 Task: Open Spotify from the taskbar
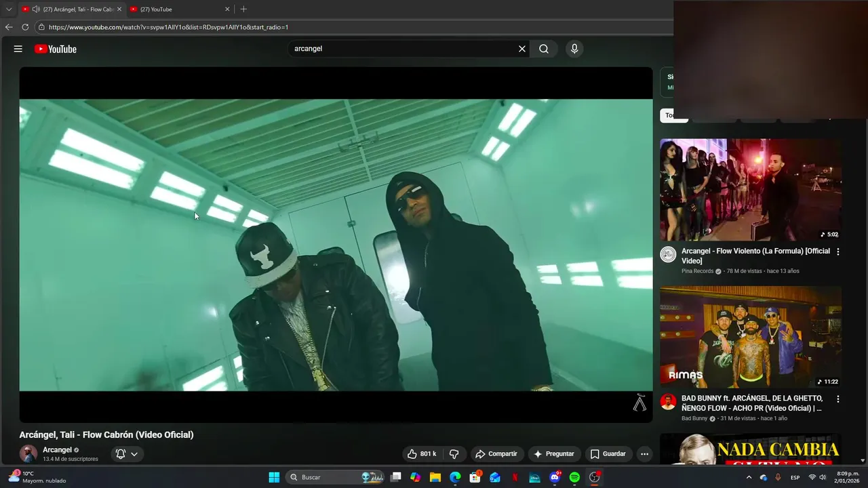tap(574, 477)
